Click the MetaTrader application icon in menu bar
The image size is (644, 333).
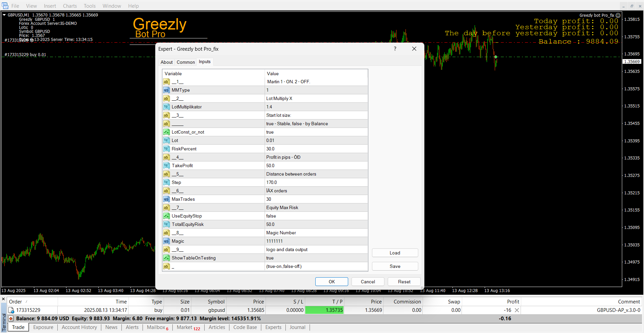(x=5, y=6)
